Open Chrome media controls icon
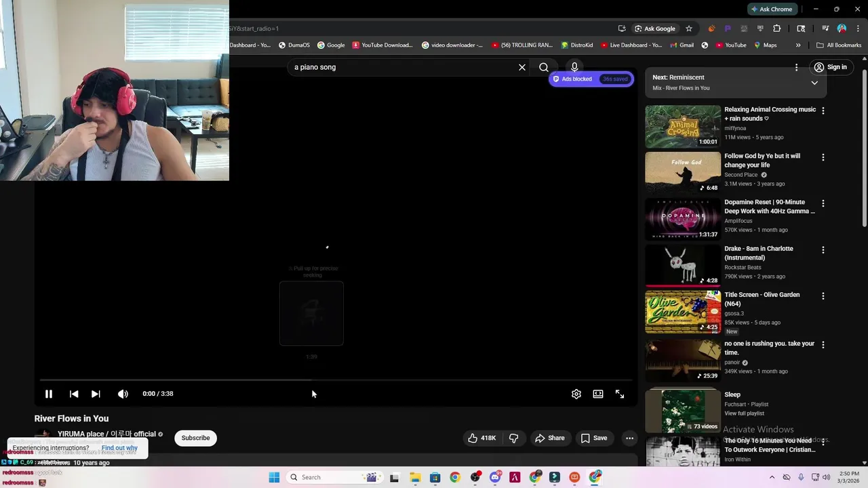The height and width of the screenshot is (488, 868). point(825,28)
